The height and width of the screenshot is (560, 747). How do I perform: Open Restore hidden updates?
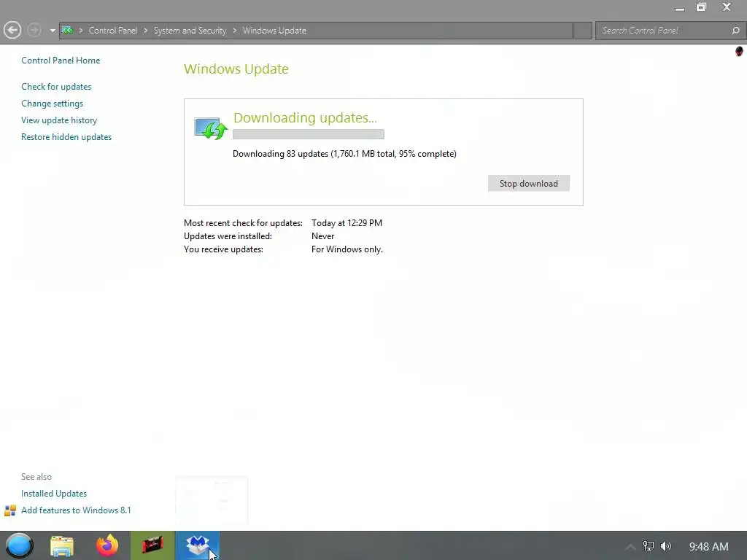click(x=66, y=136)
